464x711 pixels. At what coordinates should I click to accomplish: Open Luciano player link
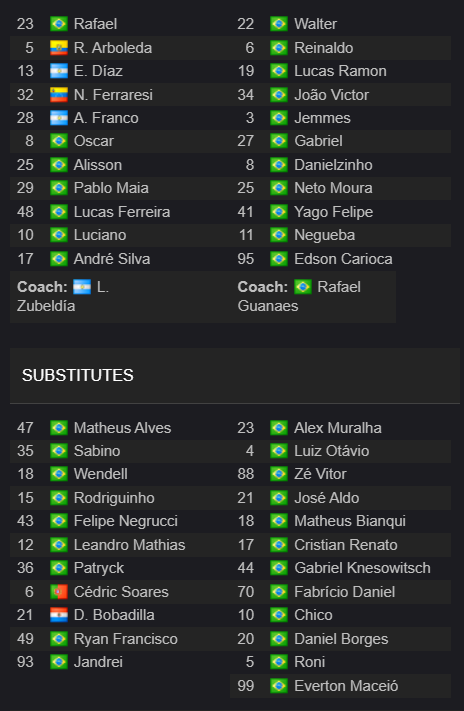click(100, 235)
